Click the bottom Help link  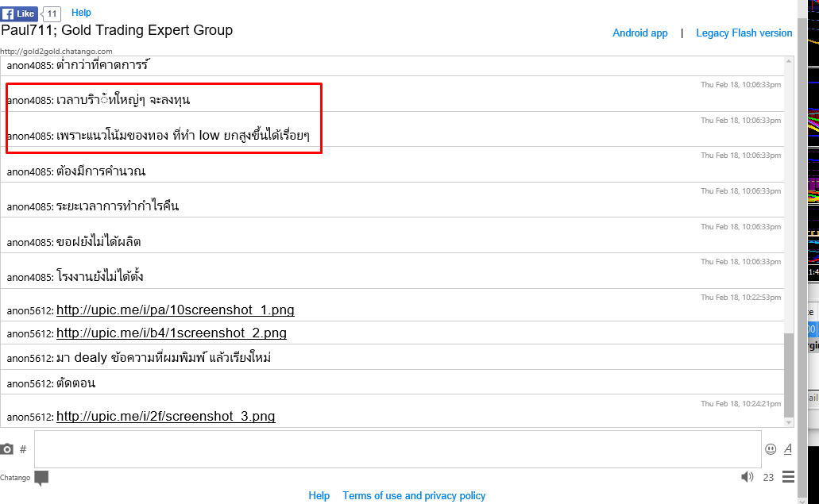(x=319, y=495)
